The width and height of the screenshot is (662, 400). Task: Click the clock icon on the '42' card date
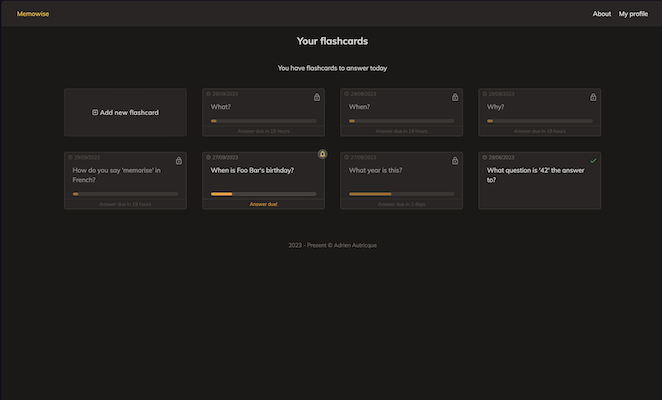(484, 157)
